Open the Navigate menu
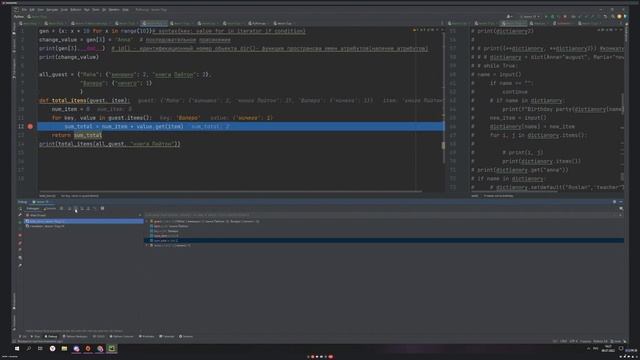Screen dimensions: 640x360 point(52,9)
